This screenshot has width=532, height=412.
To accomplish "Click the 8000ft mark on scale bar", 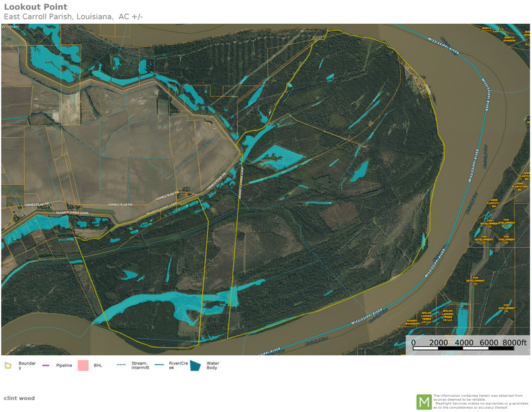I will [x=514, y=343].
